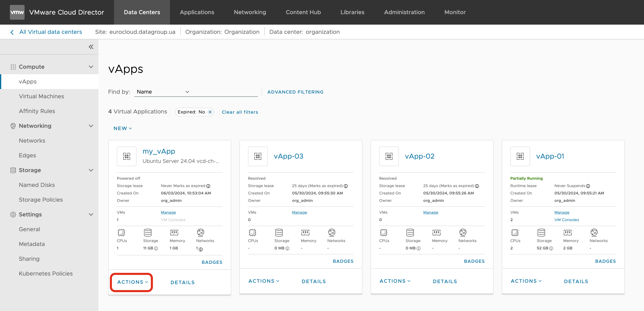Image resolution: width=644 pixels, height=311 pixels.
Task: Collapse the Networking section in sidebar
Action: pos(91,126)
